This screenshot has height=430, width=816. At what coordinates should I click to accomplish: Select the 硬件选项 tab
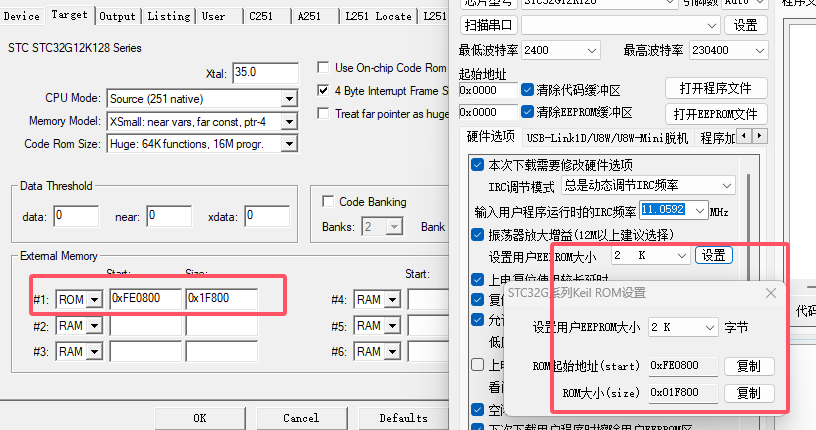click(x=490, y=136)
